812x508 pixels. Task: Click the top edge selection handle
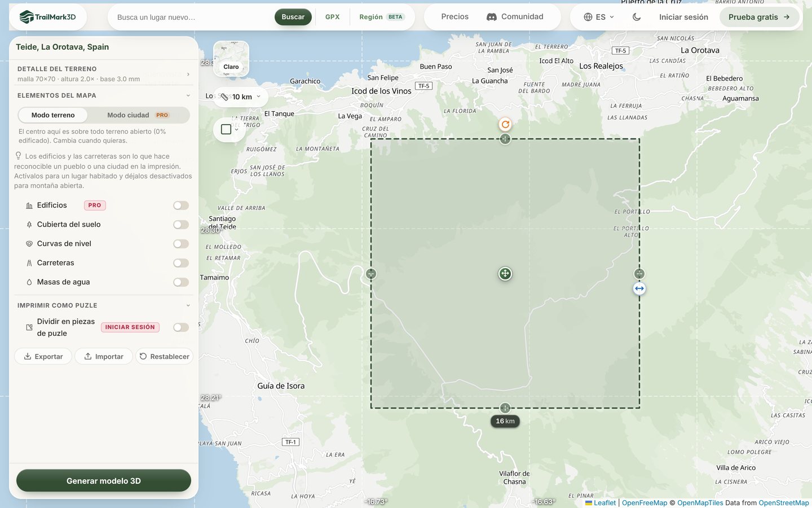[x=505, y=139]
